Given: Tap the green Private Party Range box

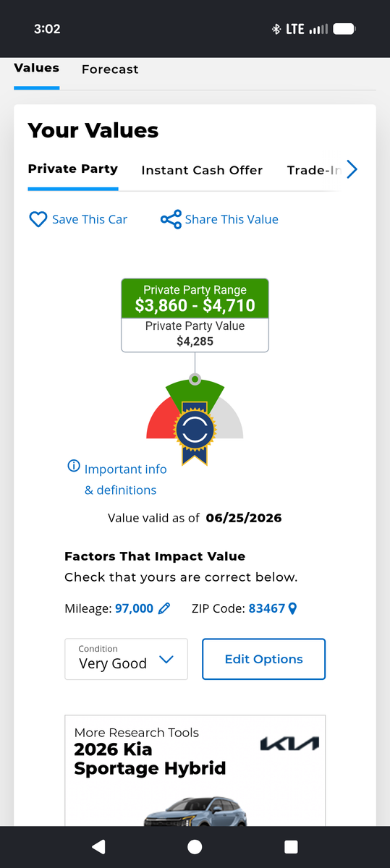Looking at the screenshot, I should point(195,298).
